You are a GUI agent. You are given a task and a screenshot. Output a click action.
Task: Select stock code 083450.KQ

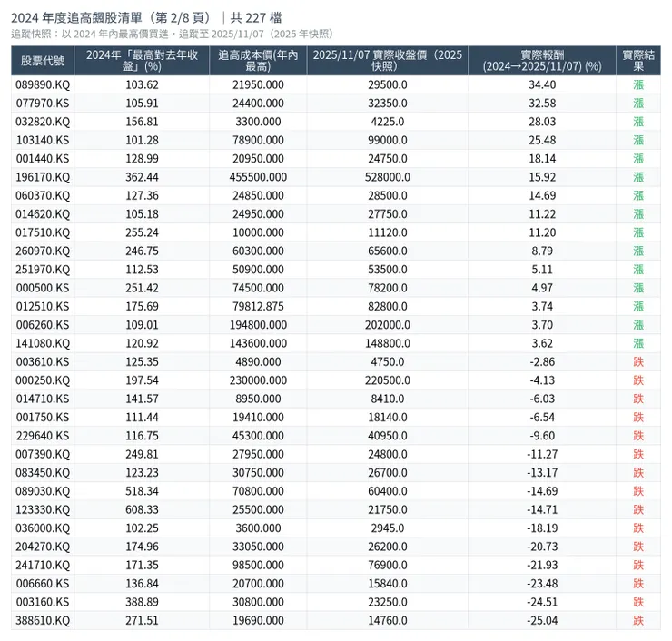click(x=43, y=473)
